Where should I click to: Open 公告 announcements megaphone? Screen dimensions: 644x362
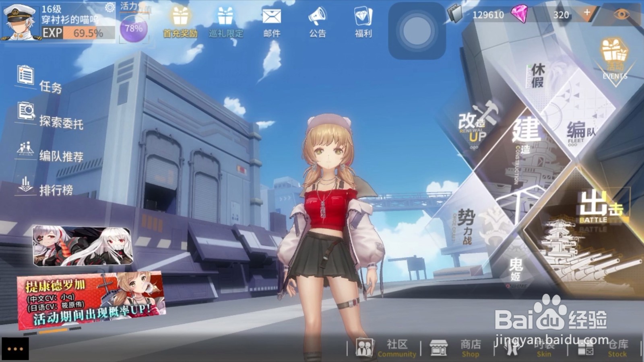click(x=318, y=23)
